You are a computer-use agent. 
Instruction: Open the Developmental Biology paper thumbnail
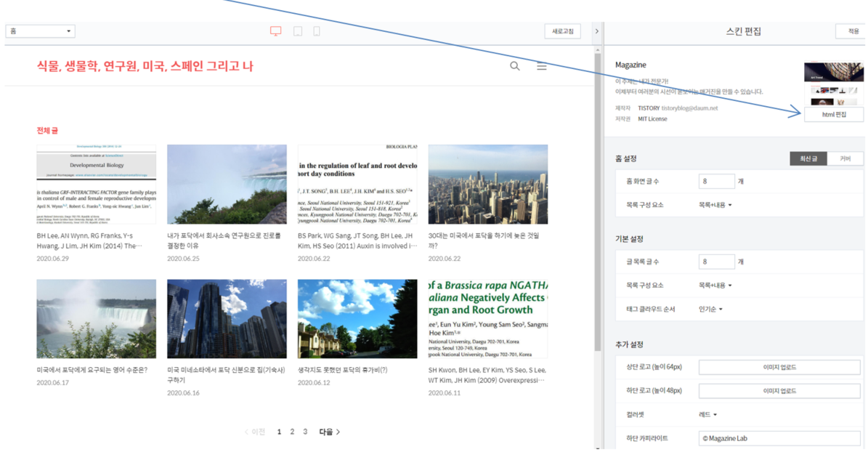tap(97, 185)
